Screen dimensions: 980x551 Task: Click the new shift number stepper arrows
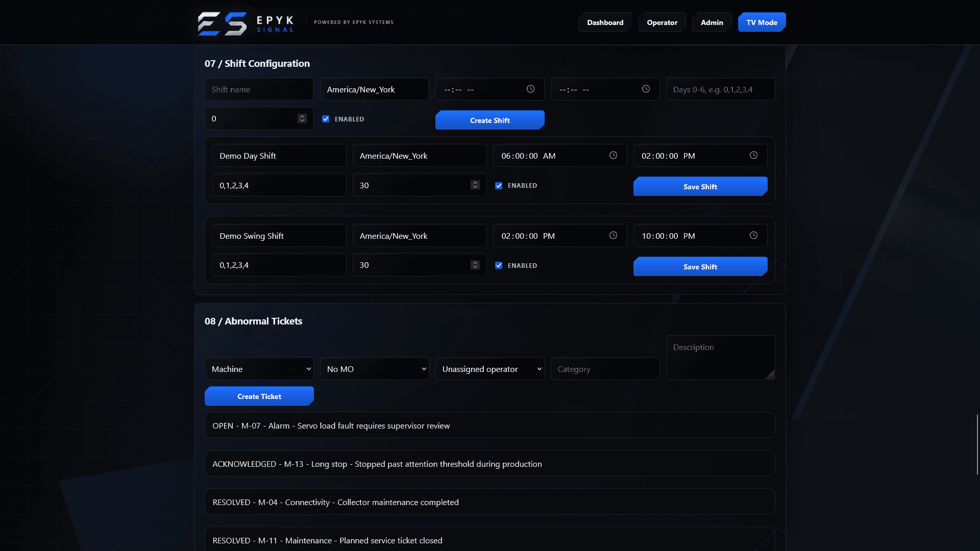[302, 118]
